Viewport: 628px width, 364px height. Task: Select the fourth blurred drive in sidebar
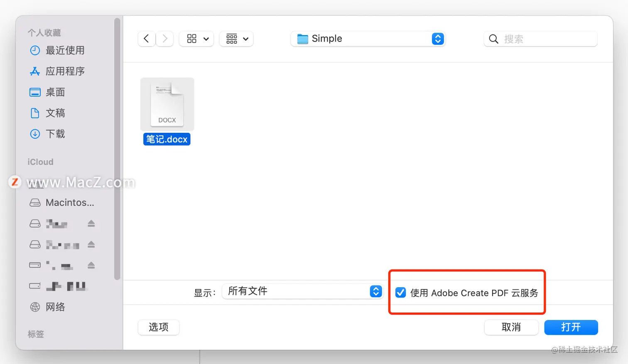coord(66,286)
